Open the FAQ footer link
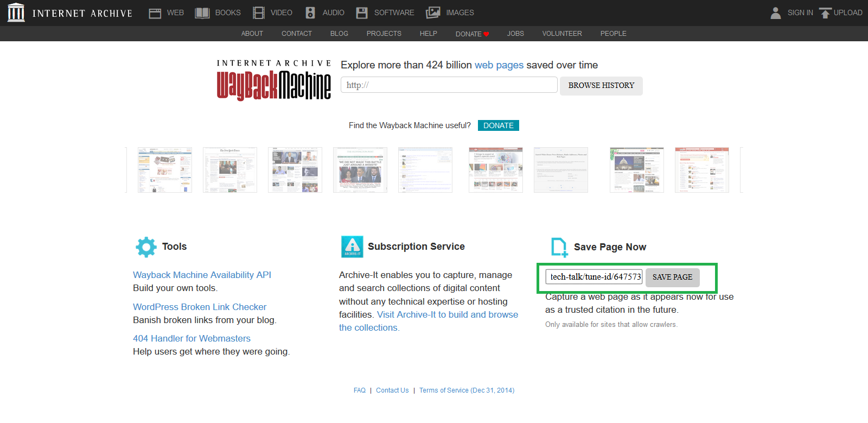Viewport: 868px width, 423px height. point(360,390)
